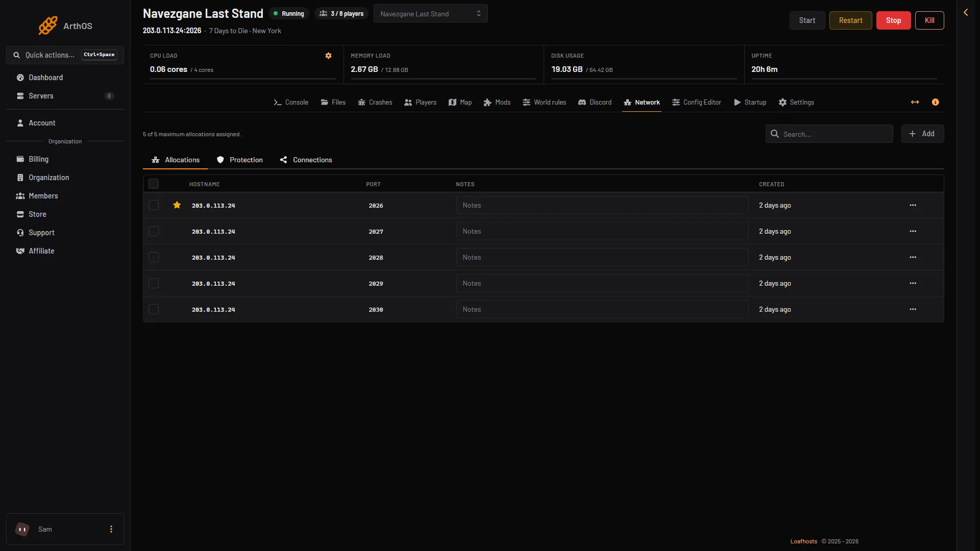This screenshot has width=980, height=551.
Task: Open Sam's user menu dots
Action: coord(111,529)
